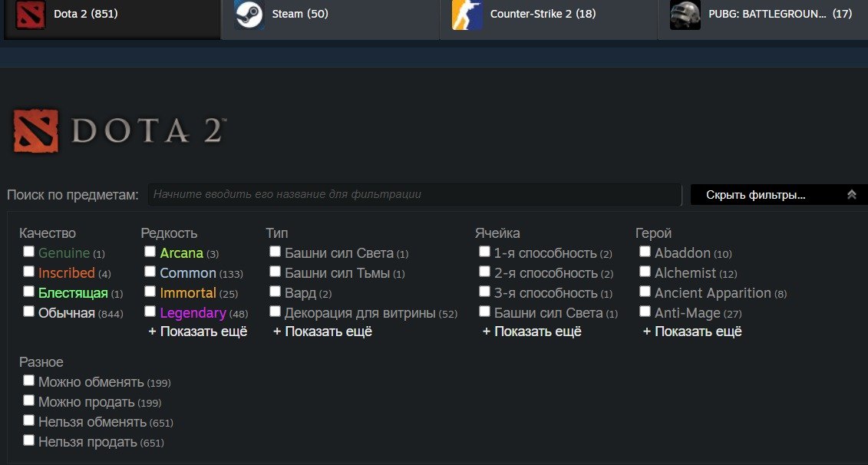This screenshot has width=868, height=465.
Task: Click Скрыть фильтры button
Action: pyautogui.click(x=779, y=194)
